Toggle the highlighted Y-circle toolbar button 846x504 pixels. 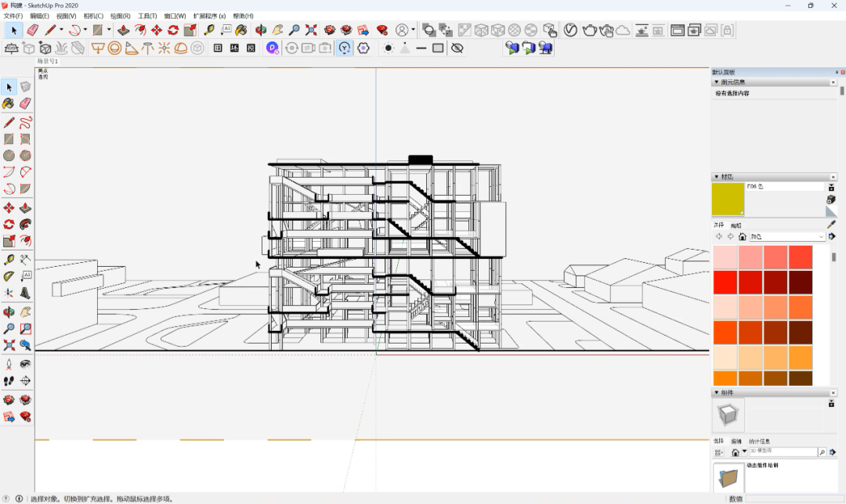(x=344, y=48)
